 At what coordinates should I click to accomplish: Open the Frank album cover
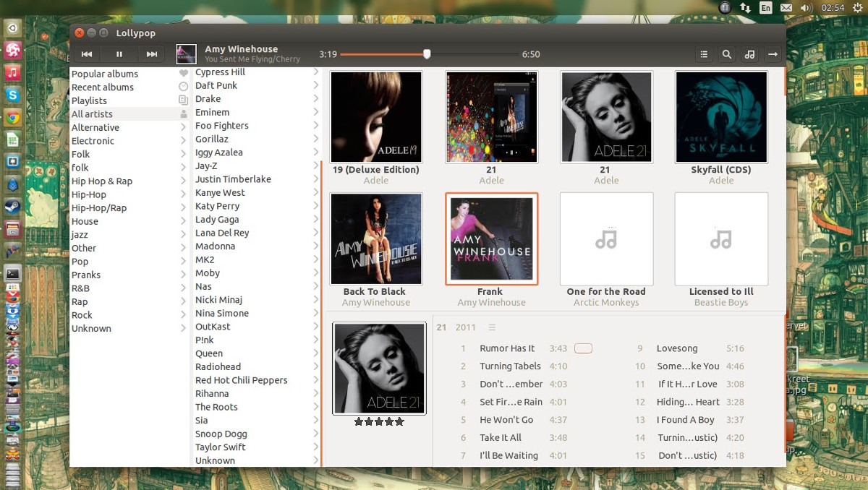click(x=492, y=238)
